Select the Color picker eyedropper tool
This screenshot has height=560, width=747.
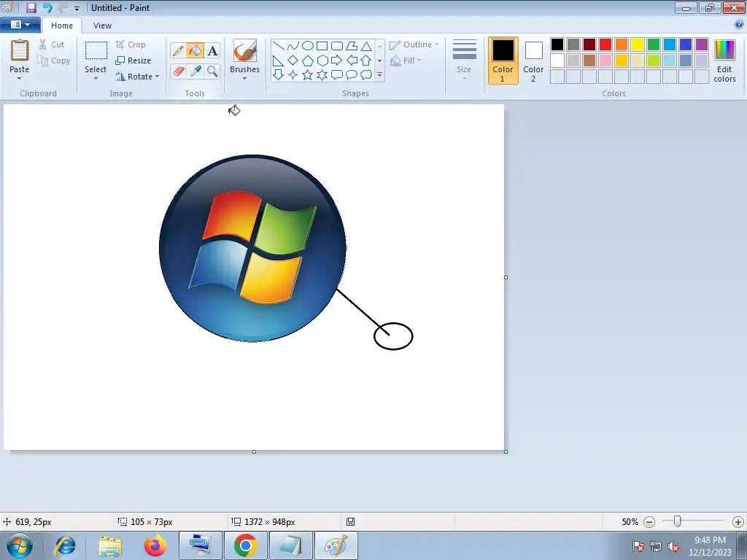point(196,71)
